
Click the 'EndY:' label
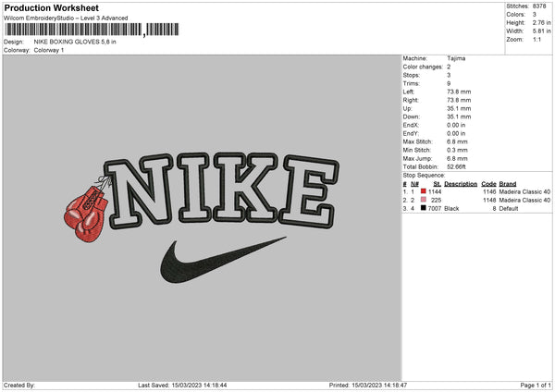tap(411, 133)
